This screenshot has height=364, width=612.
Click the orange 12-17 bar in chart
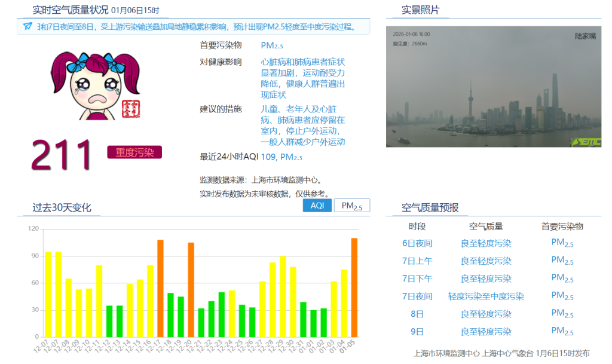(x=160, y=288)
